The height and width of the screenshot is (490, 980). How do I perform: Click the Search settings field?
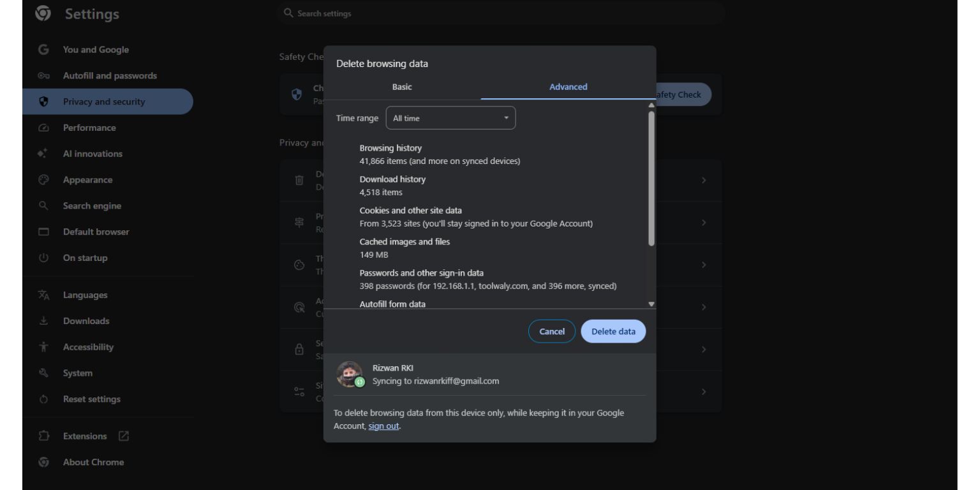(501, 13)
